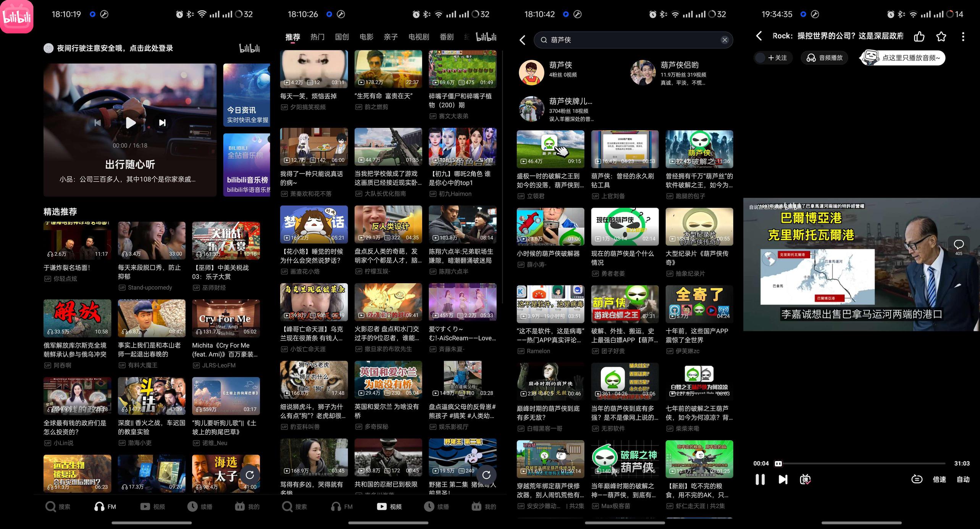Open Michita Cry For Me audio
Screen dimensions: 980x529
(x=226, y=334)
